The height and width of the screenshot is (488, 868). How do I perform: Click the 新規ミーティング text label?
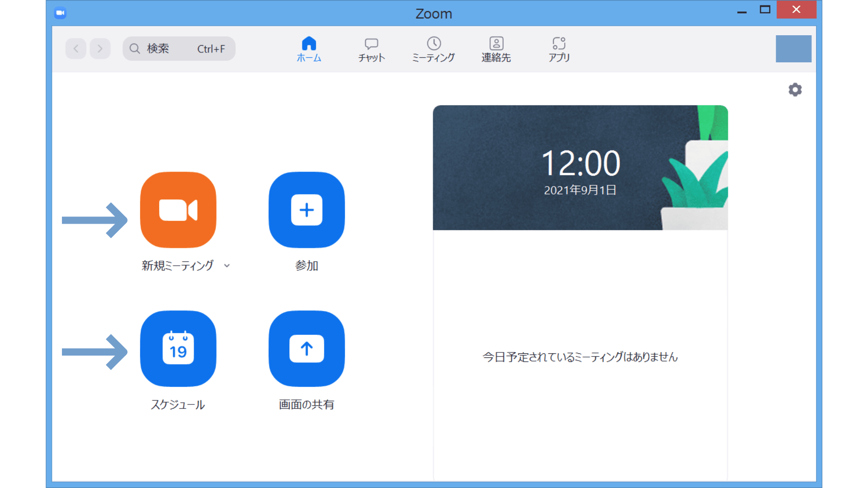tap(178, 266)
